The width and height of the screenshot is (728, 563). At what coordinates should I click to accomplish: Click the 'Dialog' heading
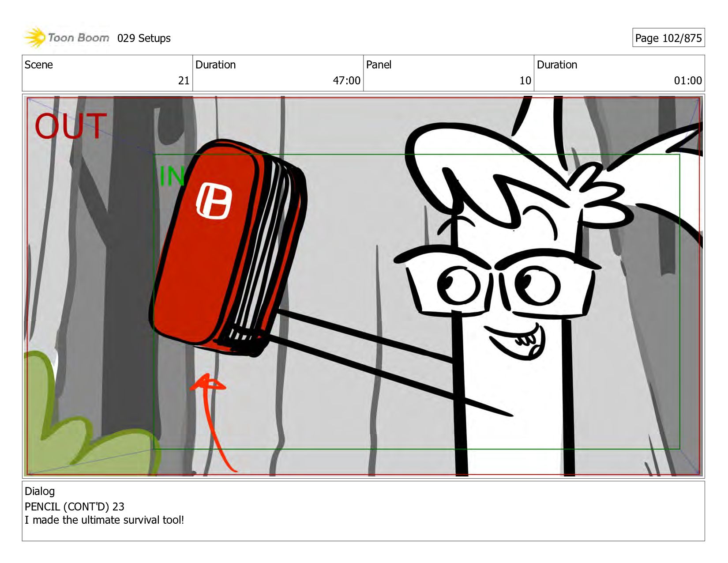coord(40,491)
